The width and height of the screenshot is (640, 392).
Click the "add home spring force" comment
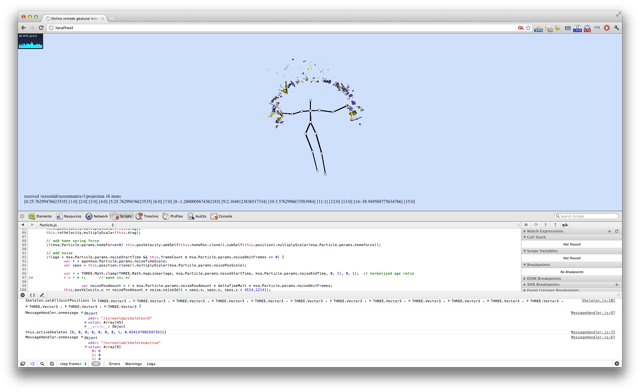click(x=73, y=241)
